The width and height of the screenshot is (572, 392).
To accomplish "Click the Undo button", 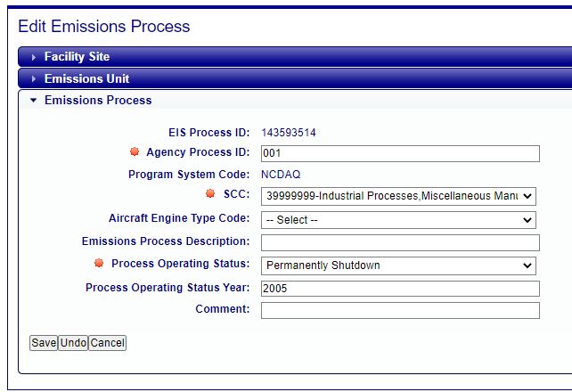I will 73,343.
